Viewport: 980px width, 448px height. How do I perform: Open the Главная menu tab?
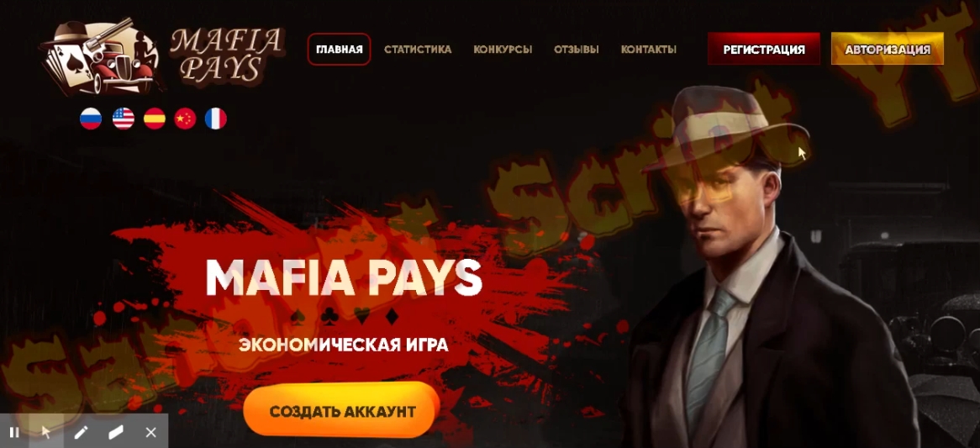point(340,50)
